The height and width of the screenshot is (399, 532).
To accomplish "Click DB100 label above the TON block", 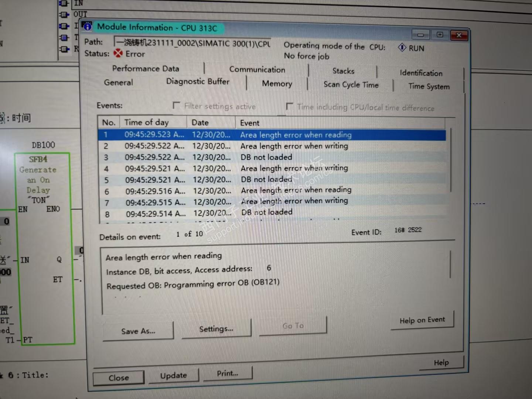I will pos(43,145).
